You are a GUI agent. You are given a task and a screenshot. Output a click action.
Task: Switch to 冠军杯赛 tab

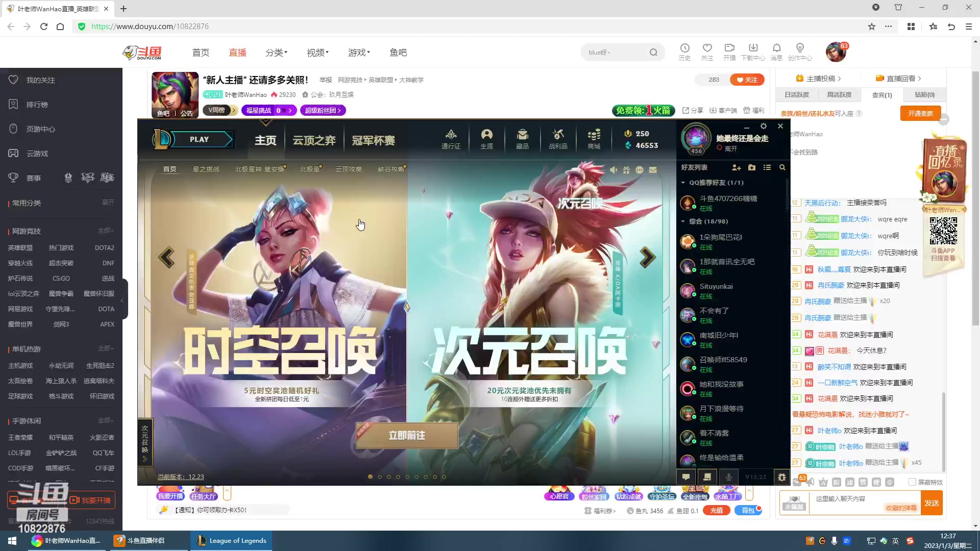(373, 140)
